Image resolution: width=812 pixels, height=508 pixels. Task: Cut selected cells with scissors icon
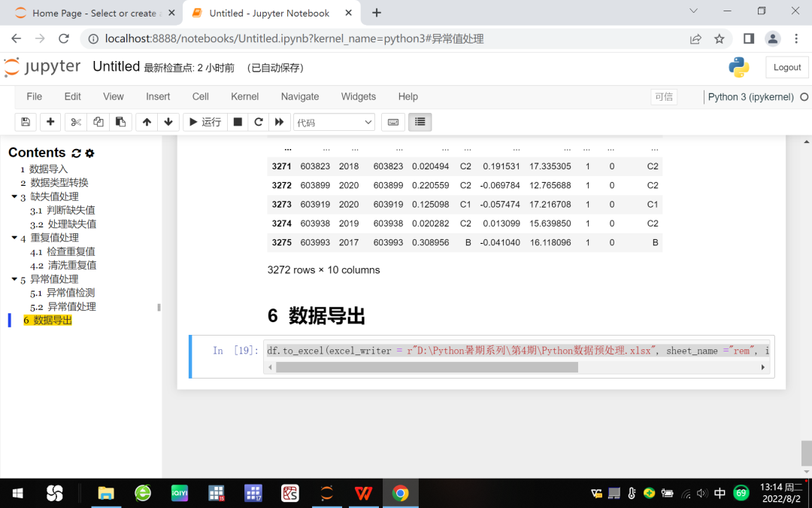tap(76, 122)
